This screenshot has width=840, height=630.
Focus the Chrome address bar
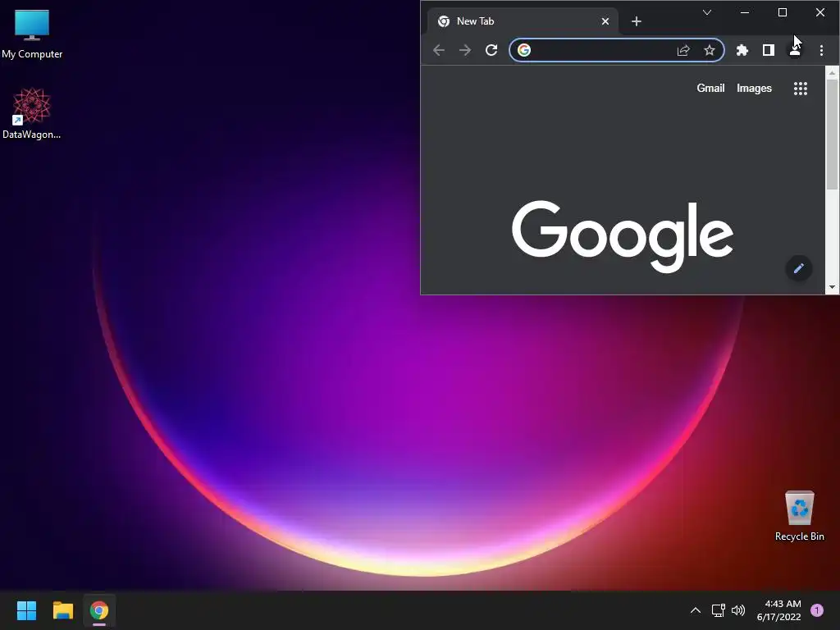pos(617,50)
